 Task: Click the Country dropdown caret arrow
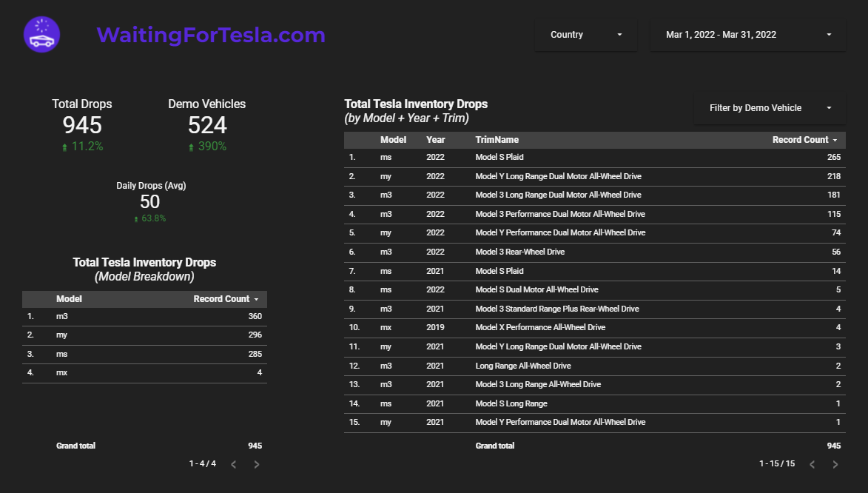pos(619,34)
